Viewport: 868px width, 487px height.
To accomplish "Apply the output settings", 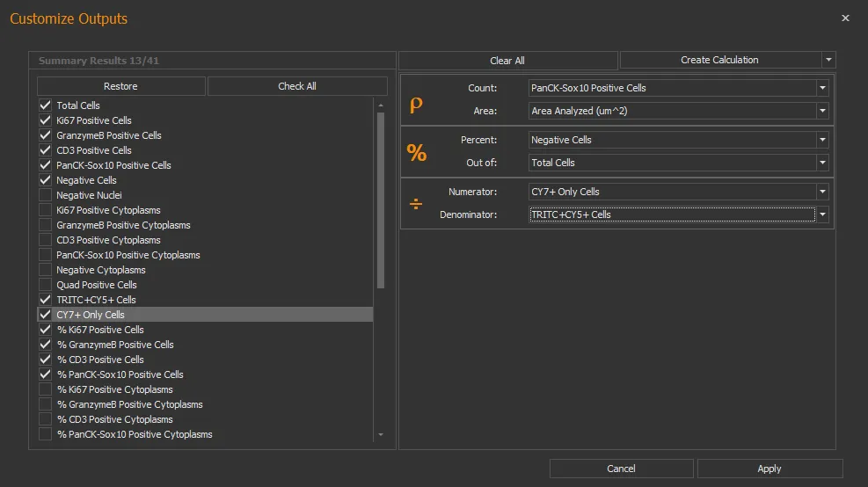I will [770, 469].
